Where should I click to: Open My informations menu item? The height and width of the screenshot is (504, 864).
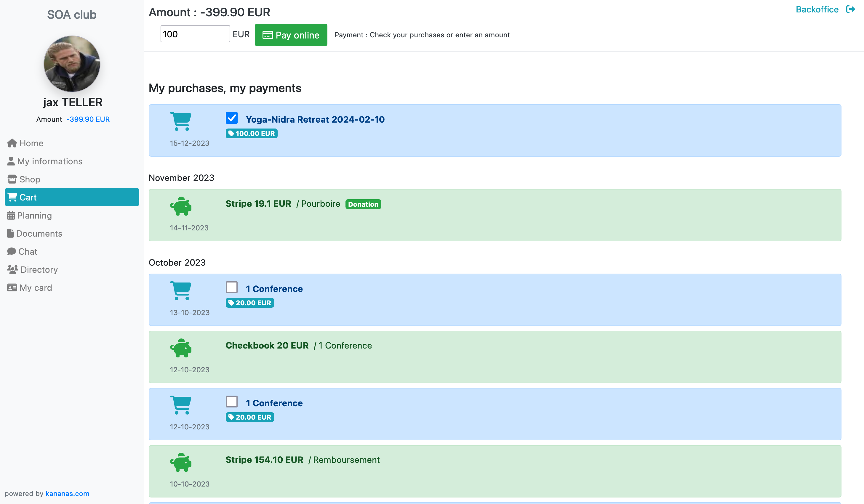point(72,161)
